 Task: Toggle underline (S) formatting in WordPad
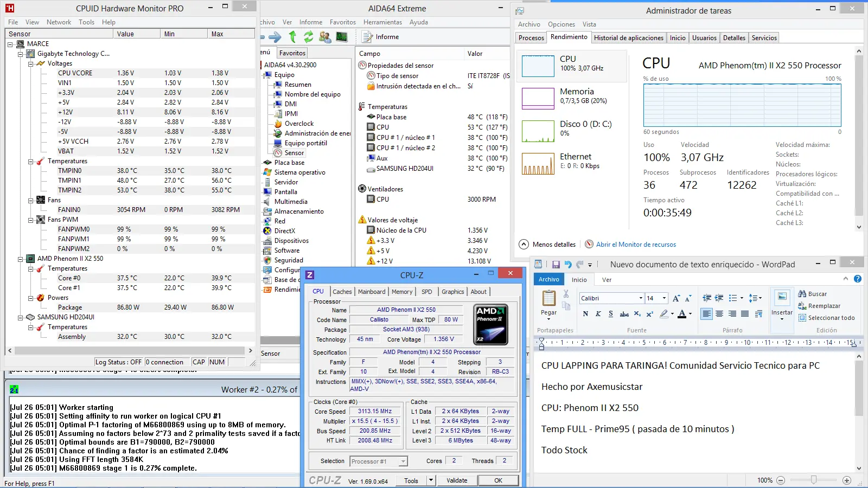point(611,314)
